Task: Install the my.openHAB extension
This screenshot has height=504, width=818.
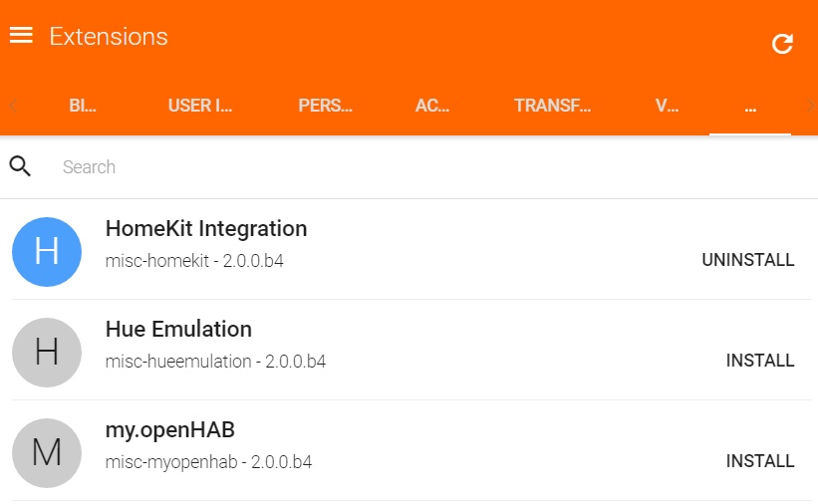Action: [760, 461]
